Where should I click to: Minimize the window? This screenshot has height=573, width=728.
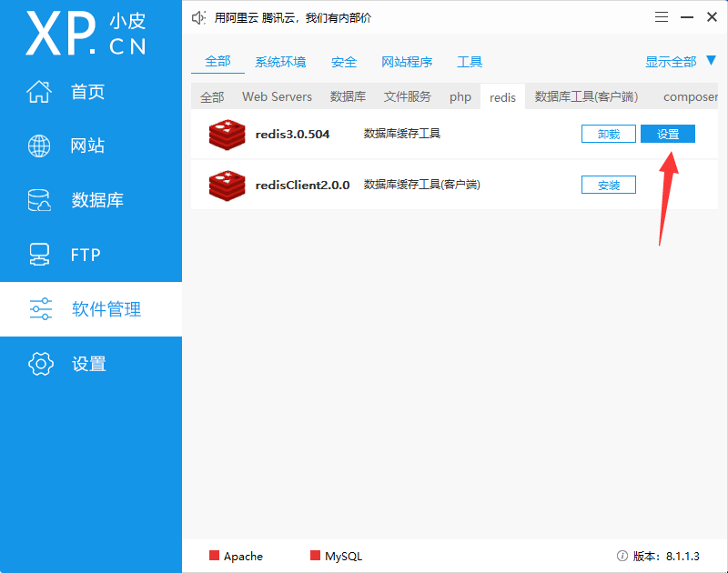click(687, 17)
